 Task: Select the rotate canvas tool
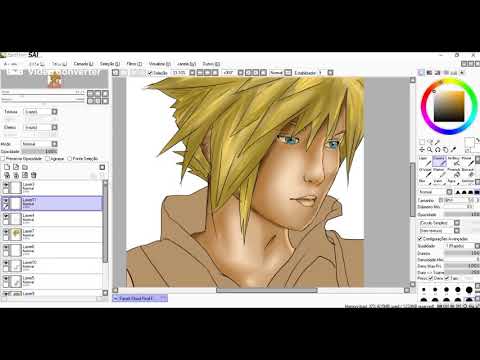click(437, 150)
